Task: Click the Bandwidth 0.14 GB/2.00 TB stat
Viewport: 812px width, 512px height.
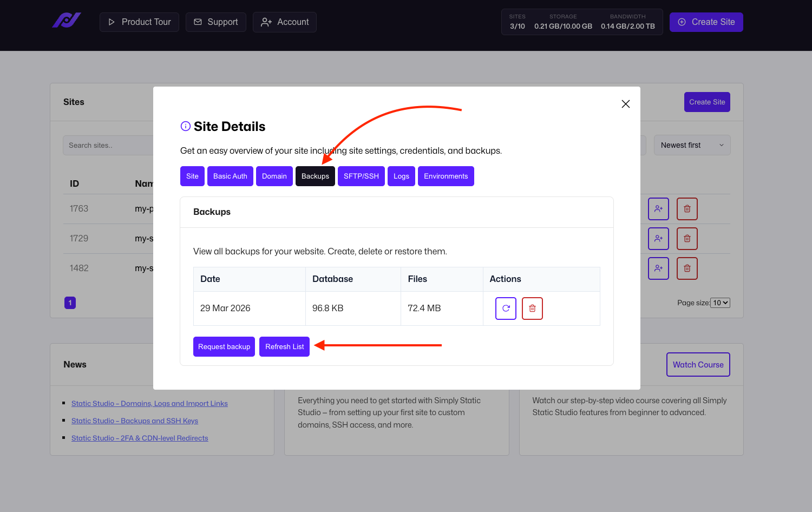Action: click(628, 22)
